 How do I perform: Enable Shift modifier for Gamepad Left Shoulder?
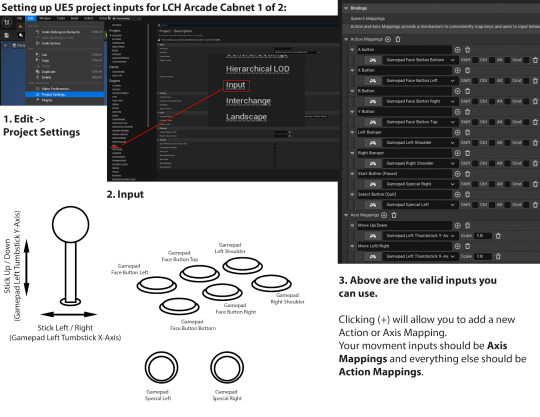(x=475, y=143)
